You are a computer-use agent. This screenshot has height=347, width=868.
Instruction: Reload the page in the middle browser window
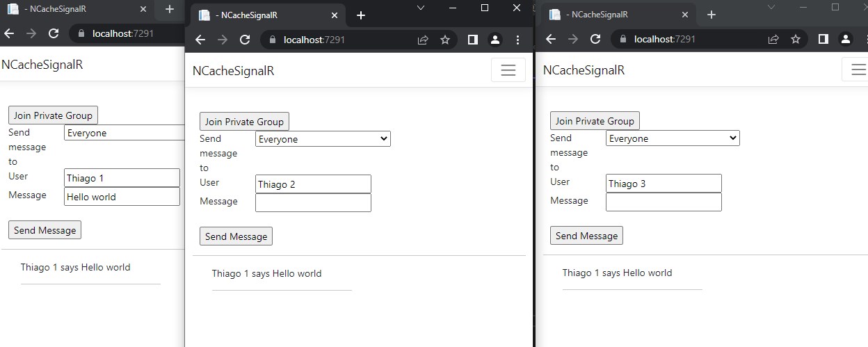pos(245,40)
